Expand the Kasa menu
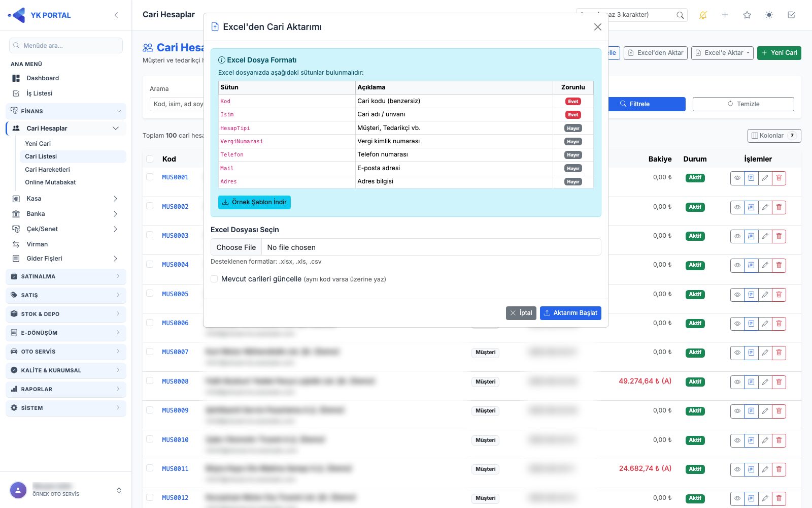The height and width of the screenshot is (508, 812). [x=66, y=199]
